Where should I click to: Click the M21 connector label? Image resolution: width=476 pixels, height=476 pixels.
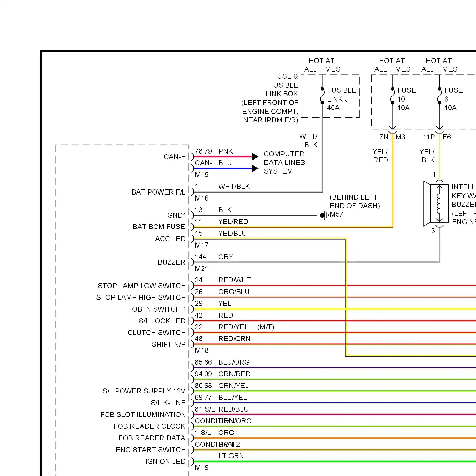(202, 268)
